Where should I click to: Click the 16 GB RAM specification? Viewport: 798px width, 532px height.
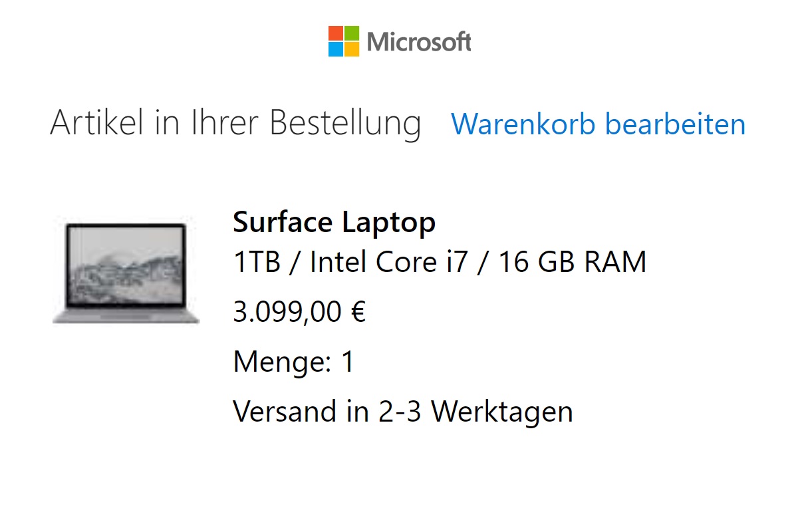click(572, 263)
